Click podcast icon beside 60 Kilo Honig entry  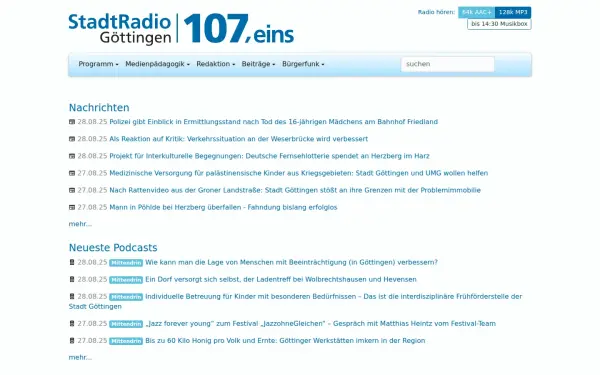72,341
